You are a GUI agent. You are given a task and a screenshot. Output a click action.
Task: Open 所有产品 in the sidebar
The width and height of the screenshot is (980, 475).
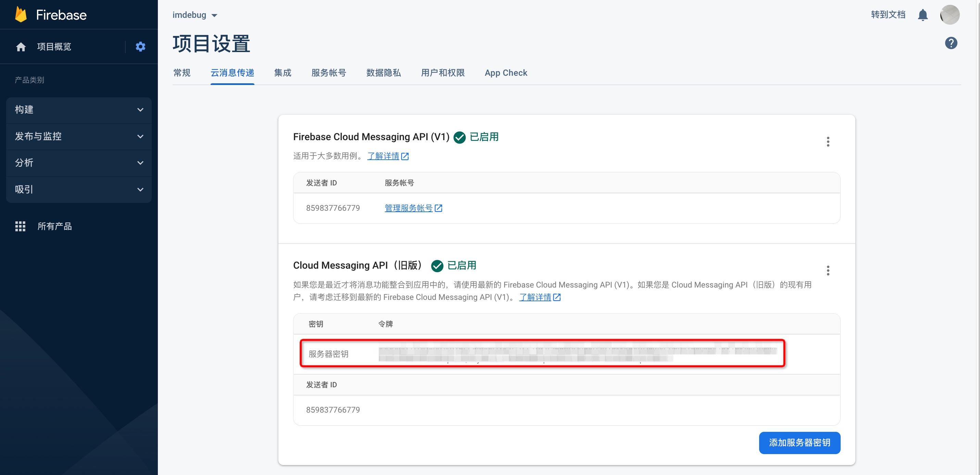tap(54, 226)
